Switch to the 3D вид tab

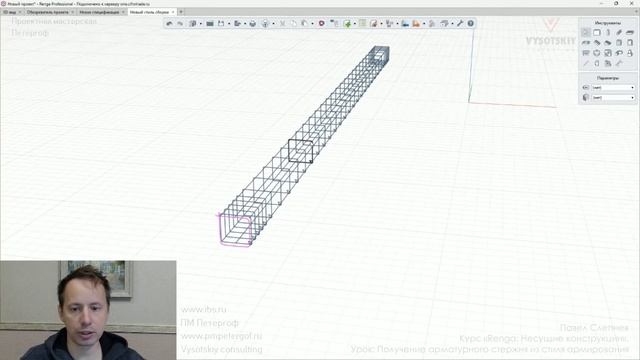point(10,12)
